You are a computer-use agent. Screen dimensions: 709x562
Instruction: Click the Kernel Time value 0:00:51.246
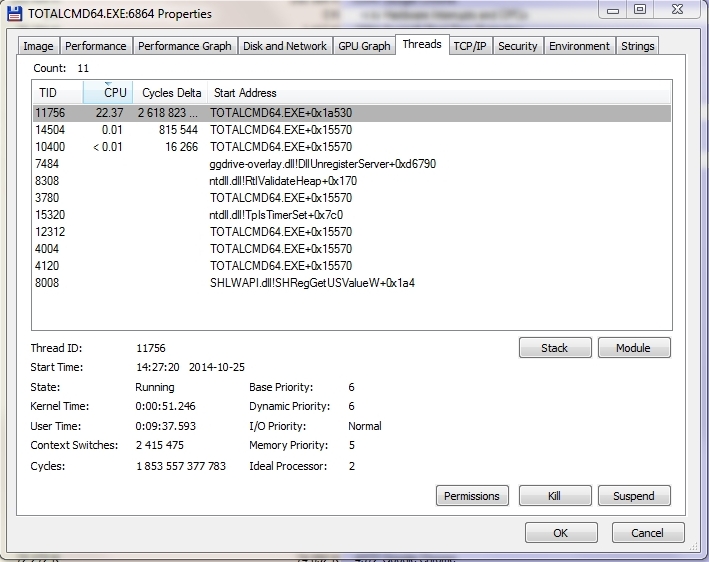point(165,406)
